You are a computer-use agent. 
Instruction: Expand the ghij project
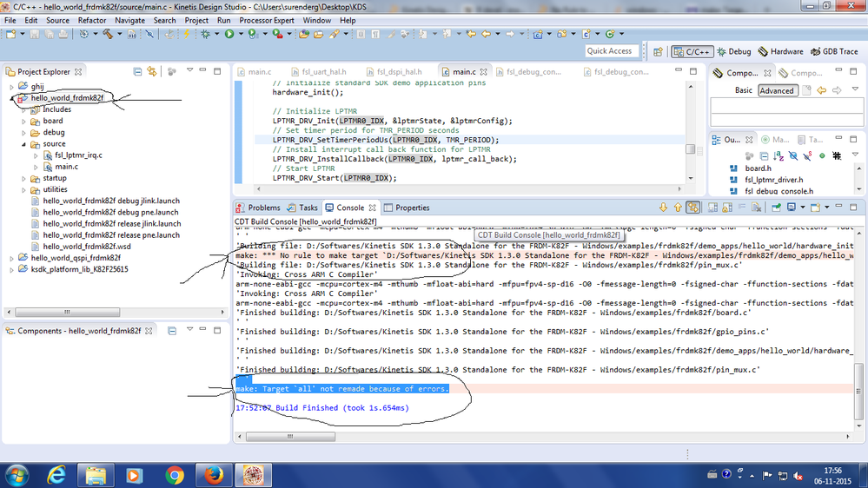11,87
